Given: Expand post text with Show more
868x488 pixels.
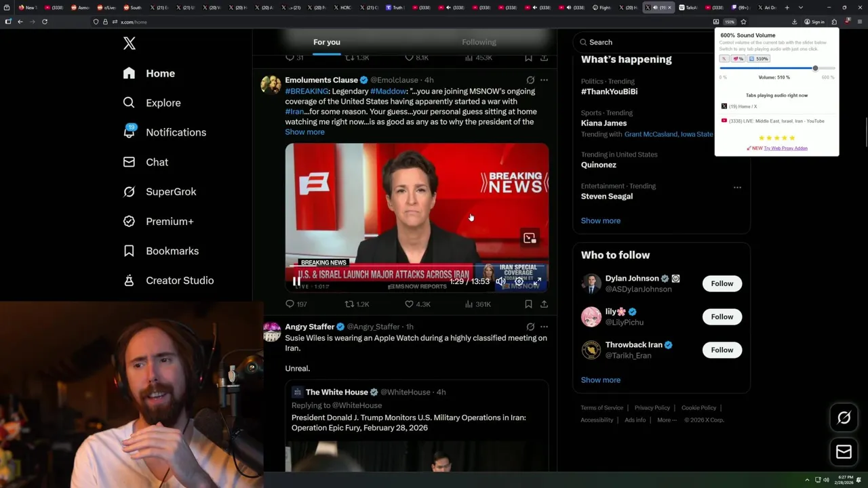Looking at the screenshot, I should (304, 132).
